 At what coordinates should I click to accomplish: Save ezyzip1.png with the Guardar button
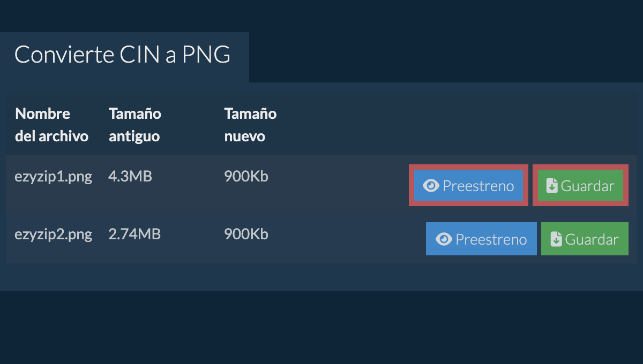tap(580, 186)
